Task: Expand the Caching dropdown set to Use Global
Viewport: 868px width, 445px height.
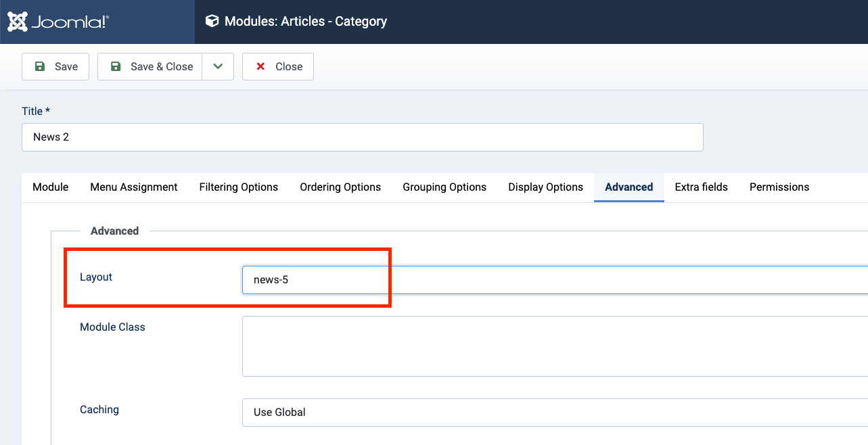Action: (x=555, y=413)
